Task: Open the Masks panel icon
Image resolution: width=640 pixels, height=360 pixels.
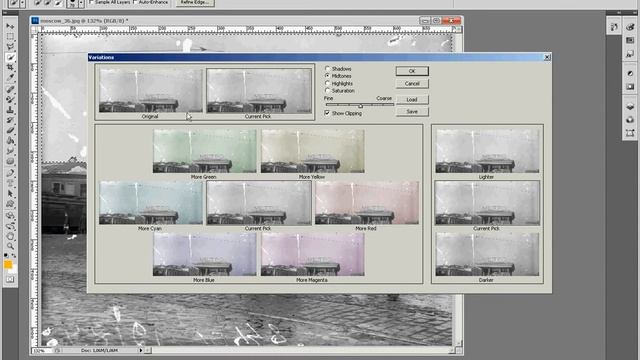Action: tap(630, 87)
